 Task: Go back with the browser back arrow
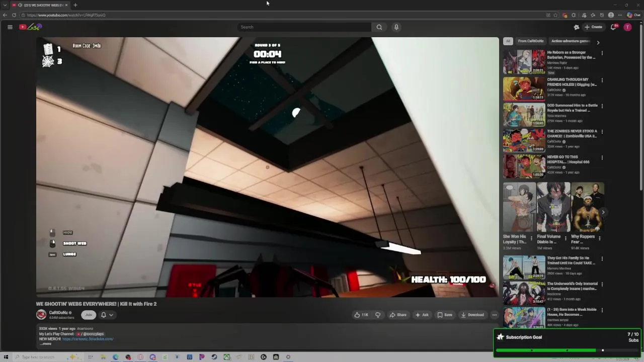5,15
